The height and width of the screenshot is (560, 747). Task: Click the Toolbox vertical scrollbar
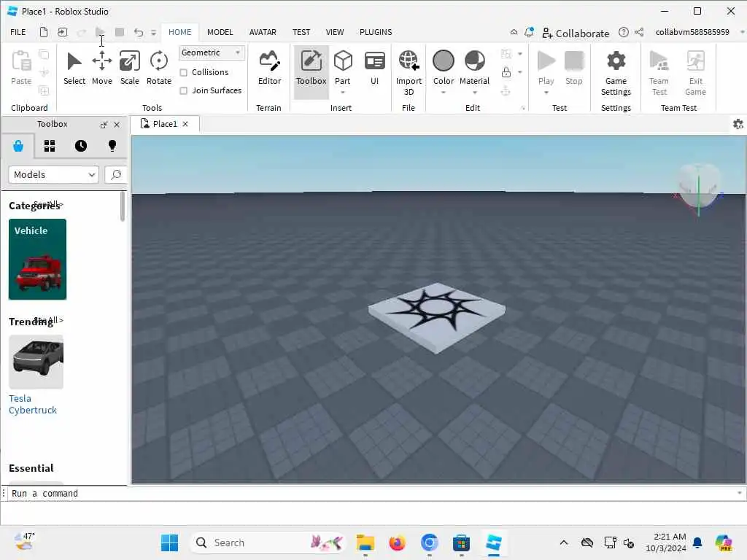click(x=123, y=206)
